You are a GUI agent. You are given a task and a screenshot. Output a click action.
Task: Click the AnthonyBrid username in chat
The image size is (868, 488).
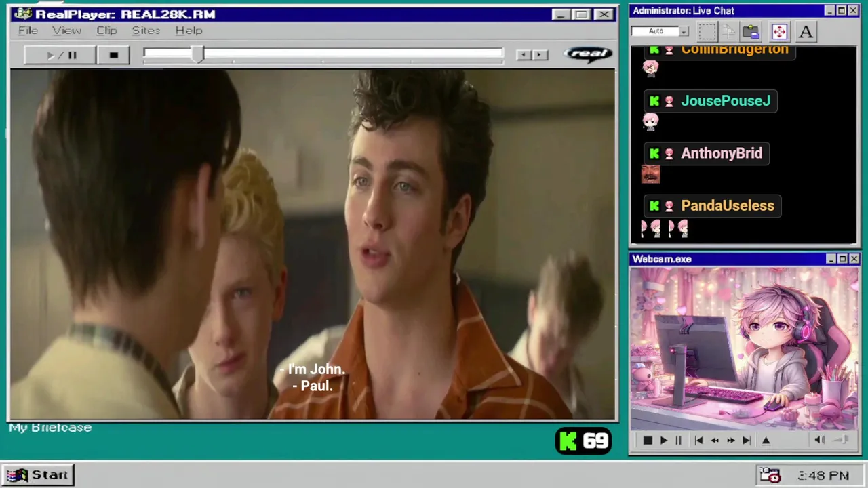tap(722, 153)
